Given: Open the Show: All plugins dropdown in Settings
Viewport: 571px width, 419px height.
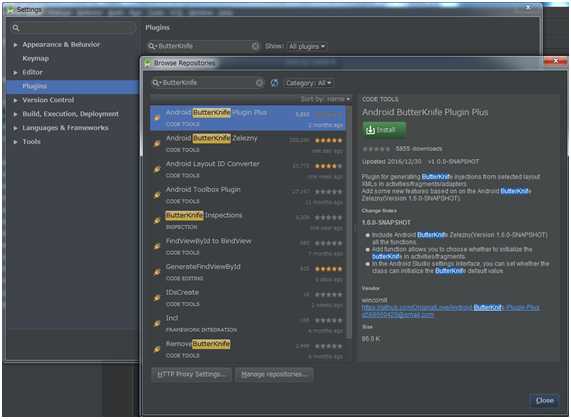Looking at the screenshot, I should 307,46.
